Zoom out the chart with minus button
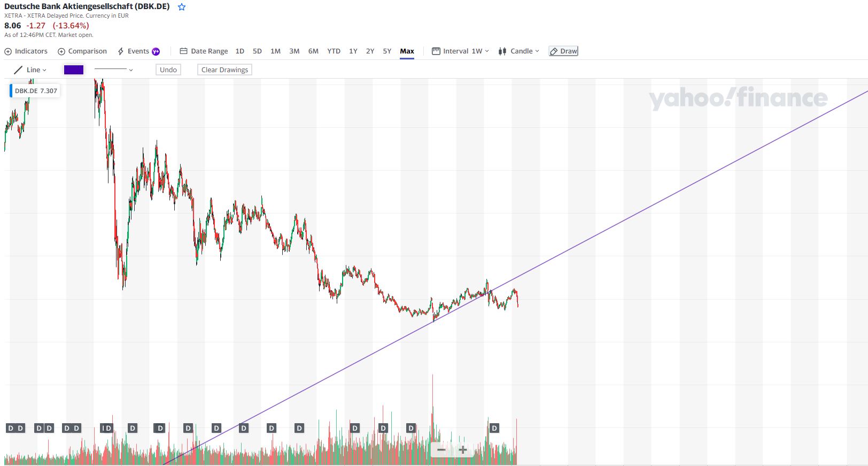This screenshot has width=868, height=466. (441, 450)
